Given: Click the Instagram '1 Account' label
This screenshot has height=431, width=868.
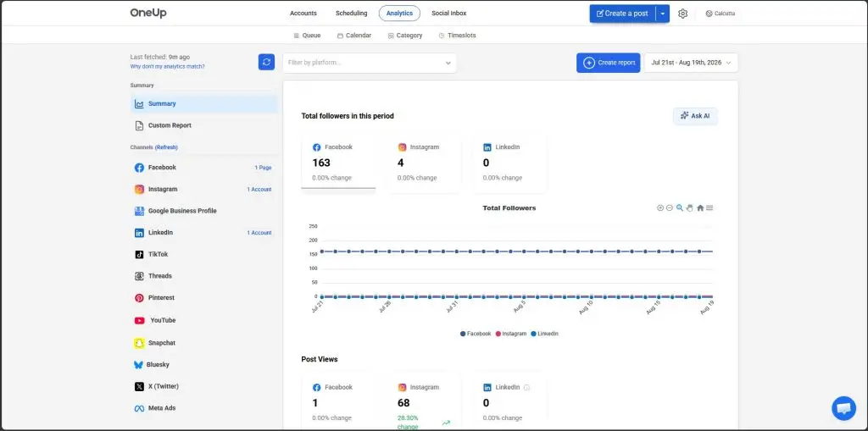Looking at the screenshot, I should coord(259,189).
